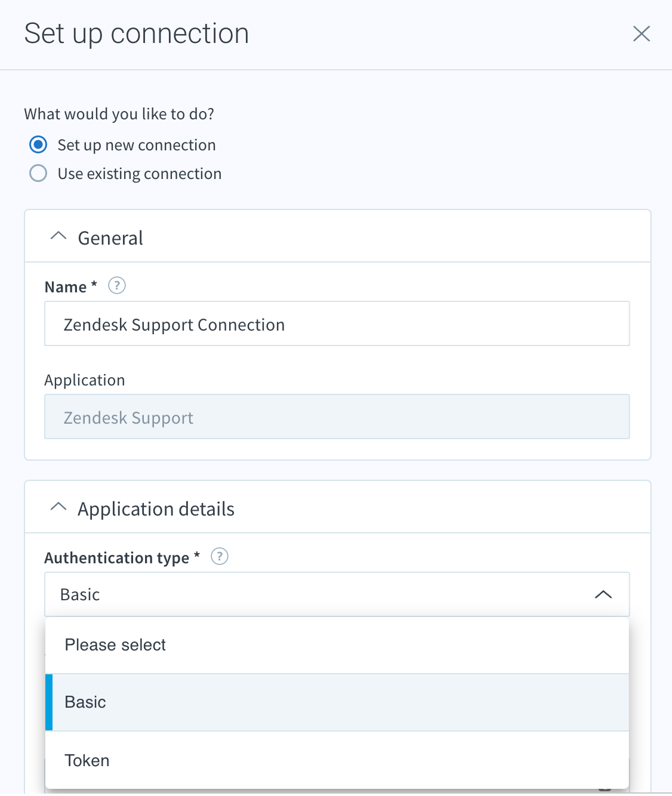The height and width of the screenshot is (796, 672).
Task: Open the help icon next to Name
Action: (117, 286)
